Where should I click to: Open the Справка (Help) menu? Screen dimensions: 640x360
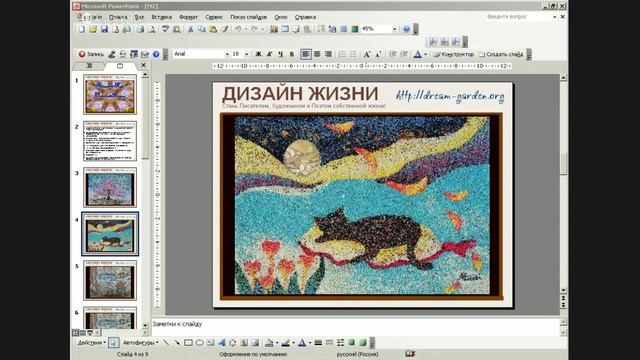305,17
